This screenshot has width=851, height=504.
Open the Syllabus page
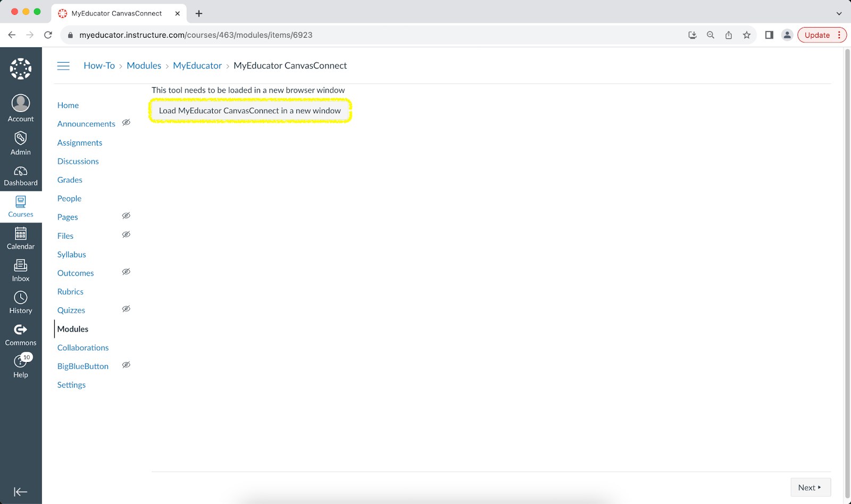72,254
